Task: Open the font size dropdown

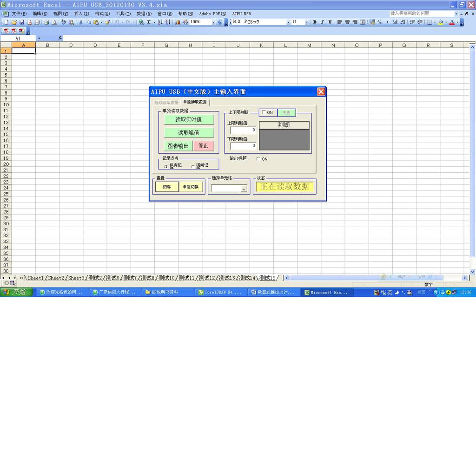Action: (x=307, y=22)
